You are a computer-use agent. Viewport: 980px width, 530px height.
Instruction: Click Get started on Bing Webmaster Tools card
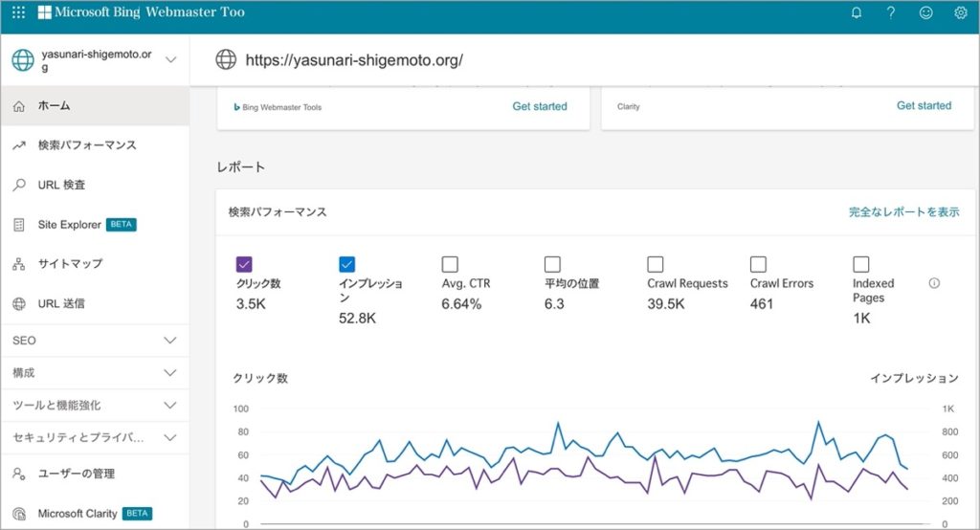click(540, 106)
